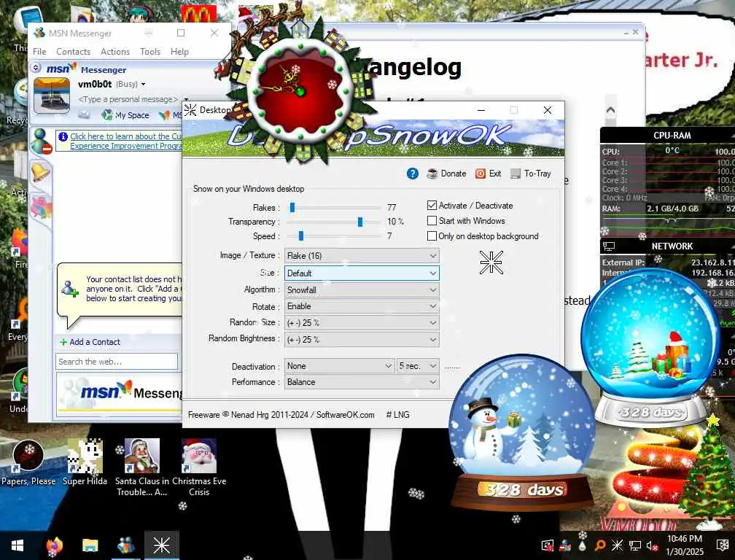The height and width of the screenshot is (560, 735).
Task: Open the taskbar clock showing 10:46 PM
Action: point(685,545)
